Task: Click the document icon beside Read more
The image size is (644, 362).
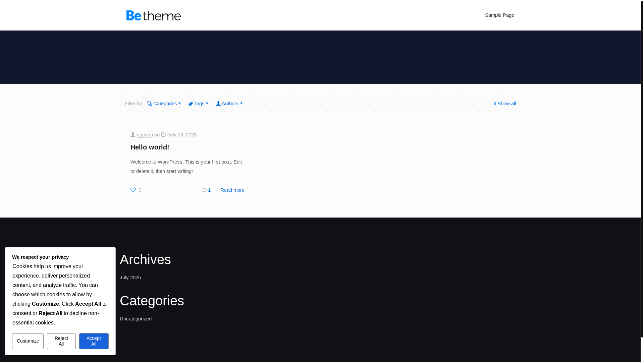Action: click(216, 190)
